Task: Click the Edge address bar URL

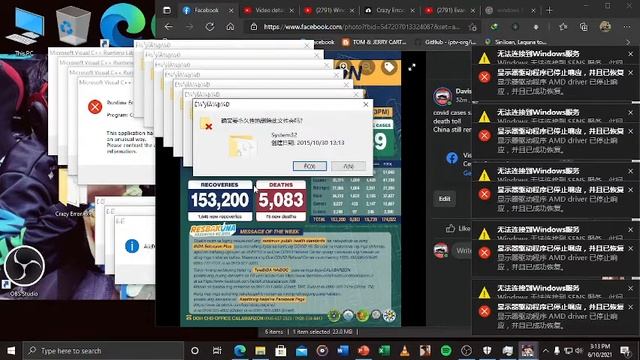Action: coord(362,27)
